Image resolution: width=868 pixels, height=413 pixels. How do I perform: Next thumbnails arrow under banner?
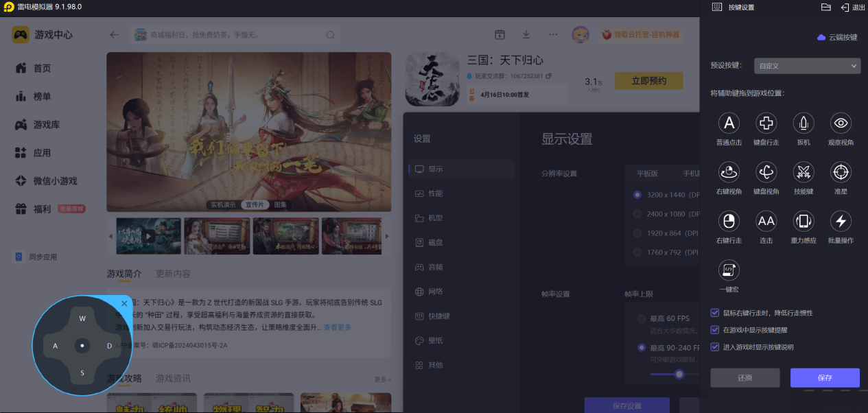coord(386,236)
